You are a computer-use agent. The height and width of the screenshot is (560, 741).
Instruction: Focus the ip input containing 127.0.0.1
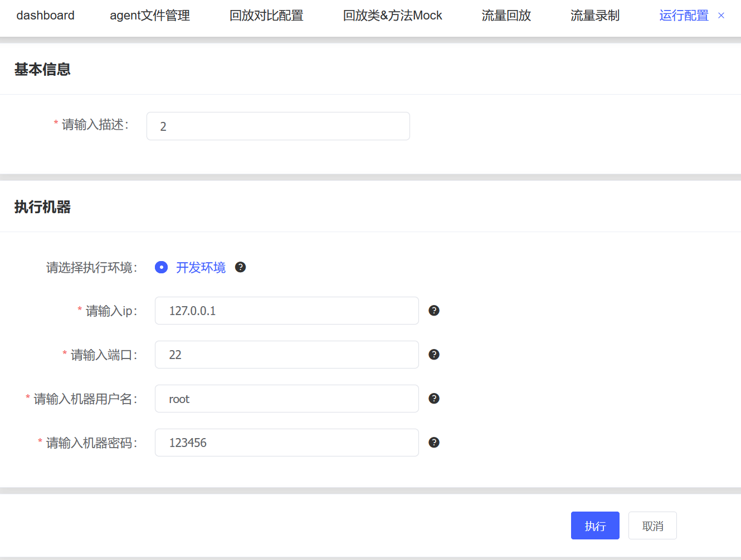[x=286, y=311]
